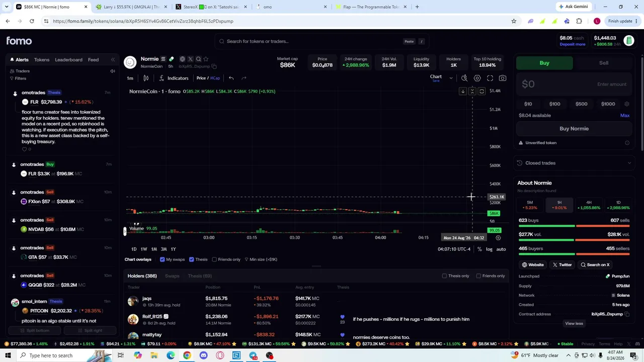The width and height of the screenshot is (644, 362).
Task: Toggle Price / MCap chart mode
Action: pos(208,78)
